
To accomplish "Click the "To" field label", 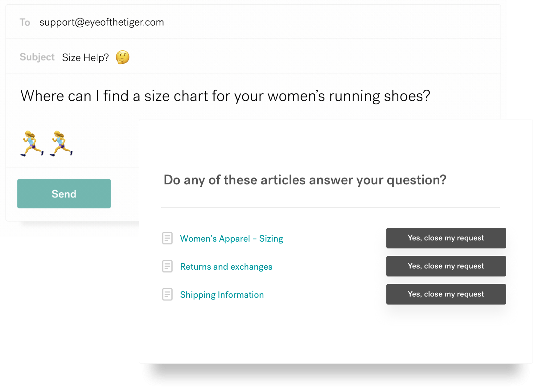I will [x=25, y=22].
